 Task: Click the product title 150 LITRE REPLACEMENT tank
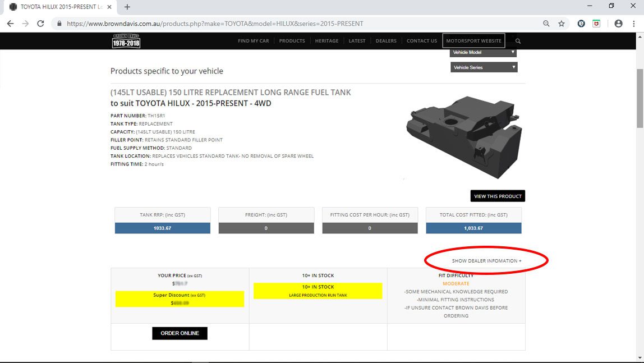231,93
